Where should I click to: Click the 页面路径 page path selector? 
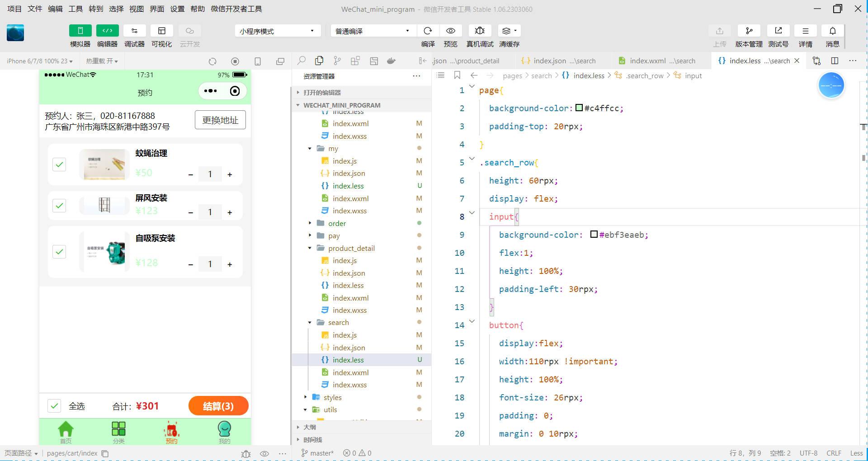point(21,453)
